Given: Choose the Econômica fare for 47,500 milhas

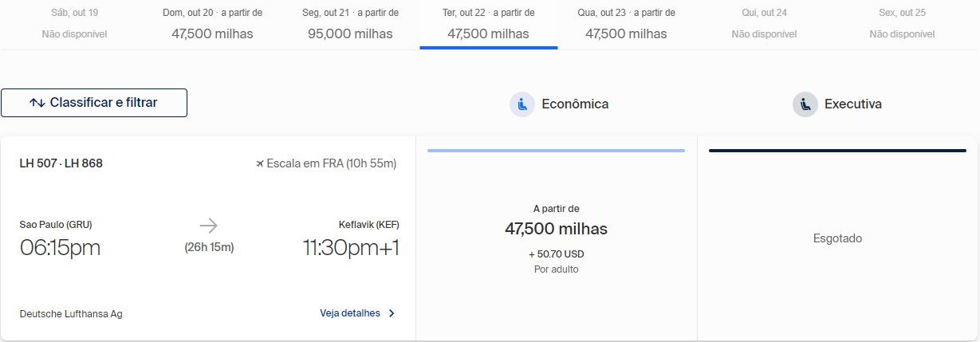Looking at the screenshot, I should click(557, 238).
